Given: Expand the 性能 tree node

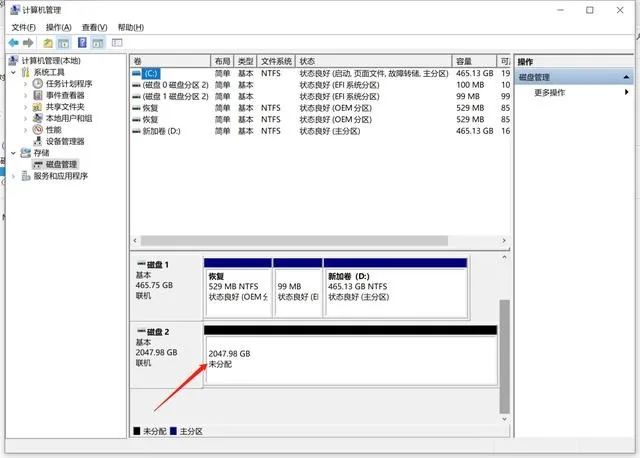Looking at the screenshot, I should pos(25,130).
